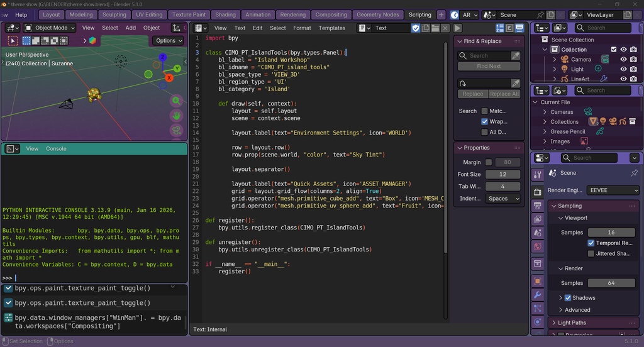
Task: Choose the Extend selection mode icon in viewport
Action: click(x=36, y=41)
